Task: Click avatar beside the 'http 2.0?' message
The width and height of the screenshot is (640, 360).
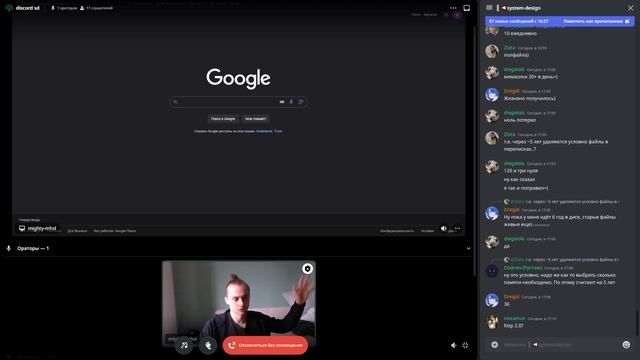Action: click(492, 322)
